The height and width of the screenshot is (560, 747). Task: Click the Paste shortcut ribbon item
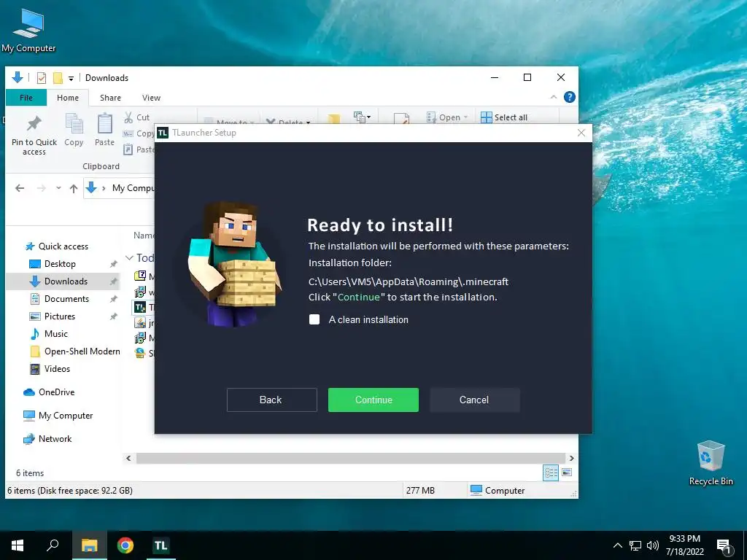[138, 149]
